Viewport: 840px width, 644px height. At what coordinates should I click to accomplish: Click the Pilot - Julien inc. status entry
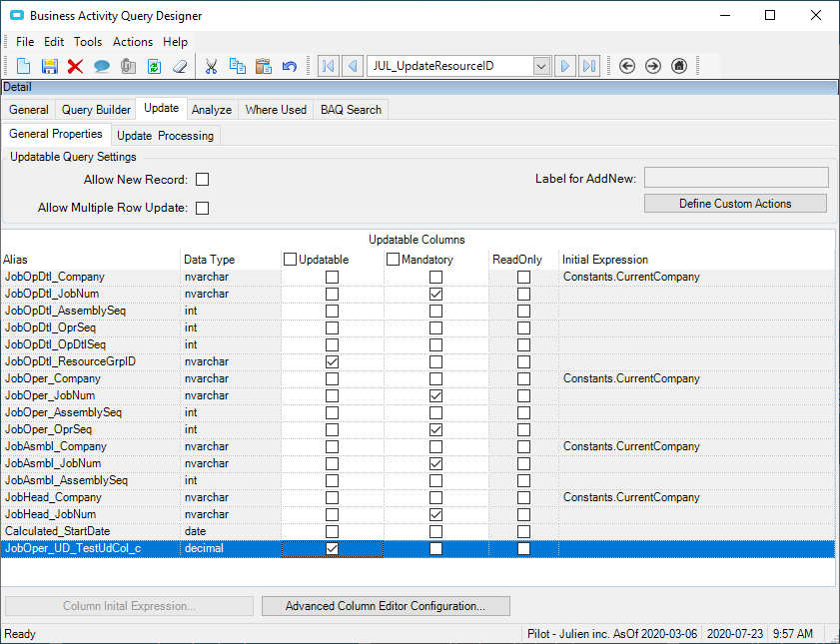612,634
